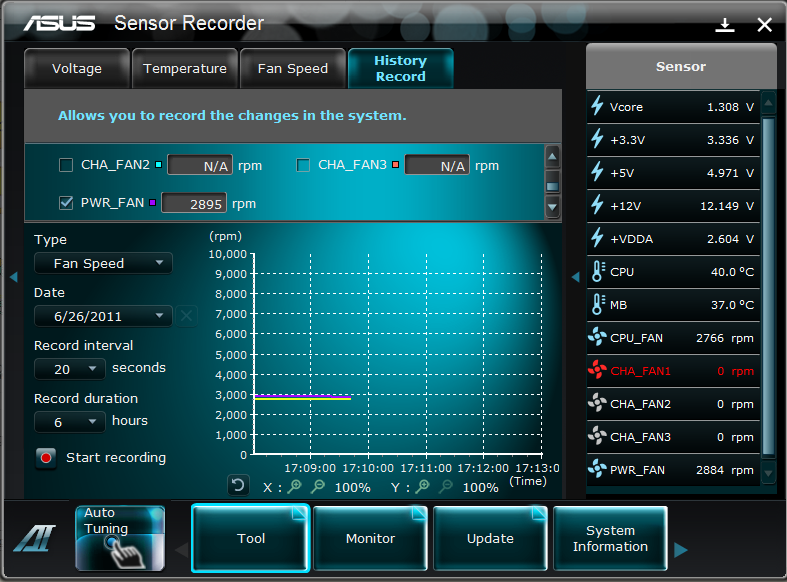Image resolution: width=787 pixels, height=582 pixels.
Task: Launch Auto Tuning
Action: click(120, 538)
